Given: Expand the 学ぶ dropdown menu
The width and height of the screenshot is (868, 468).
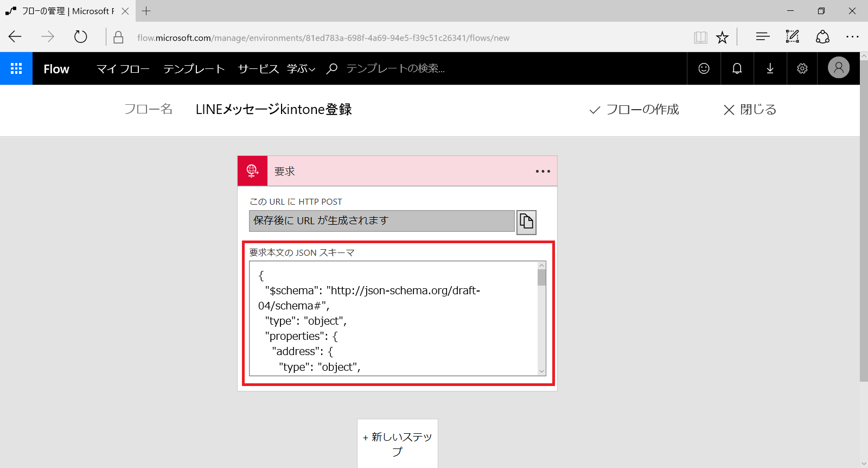Looking at the screenshot, I should point(301,69).
